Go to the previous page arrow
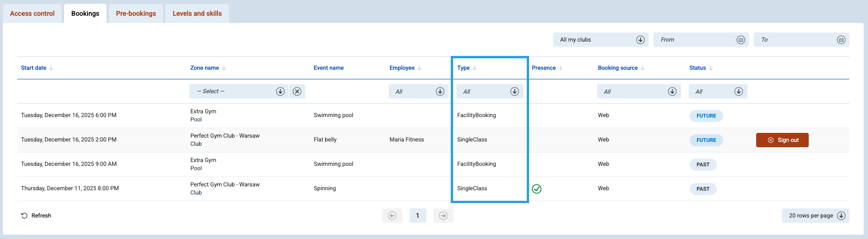Viewport: 868px width, 239px height. coord(392,216)
